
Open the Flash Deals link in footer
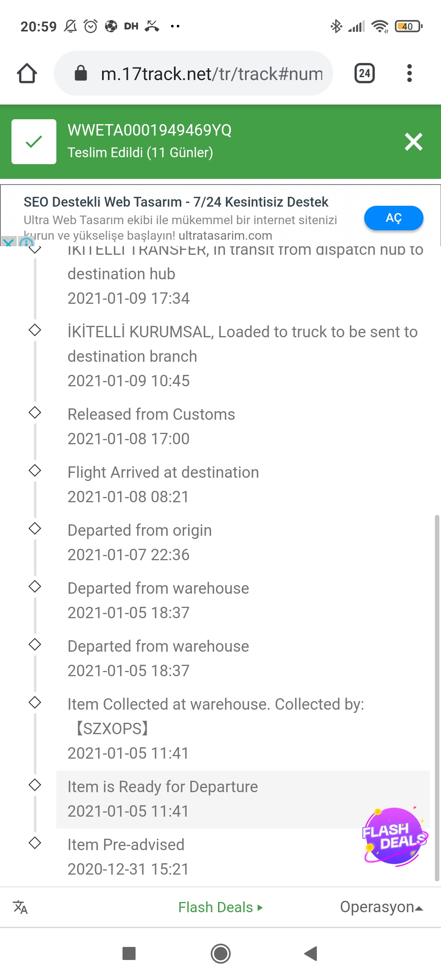pyautogui.click(x=220, y=907)
